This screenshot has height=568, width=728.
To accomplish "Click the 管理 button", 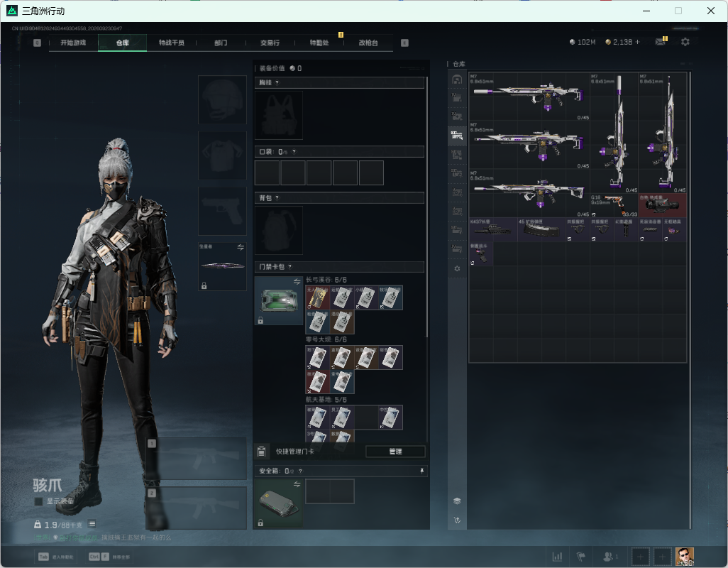I will coord(395,452).
